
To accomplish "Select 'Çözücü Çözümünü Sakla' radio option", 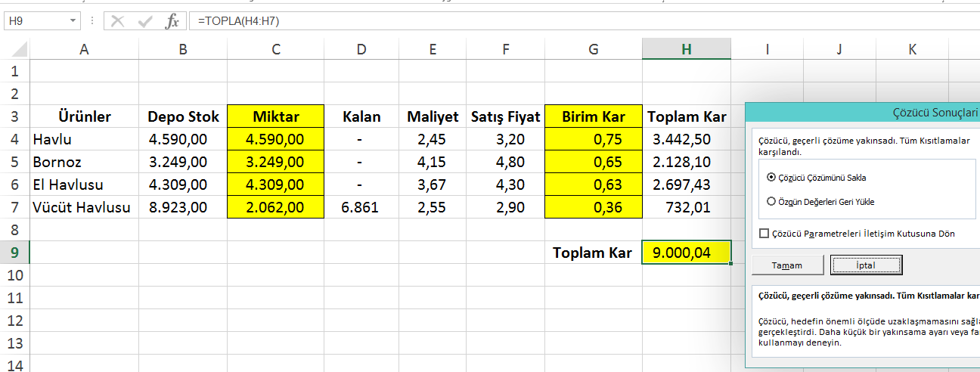I will 771,178.
